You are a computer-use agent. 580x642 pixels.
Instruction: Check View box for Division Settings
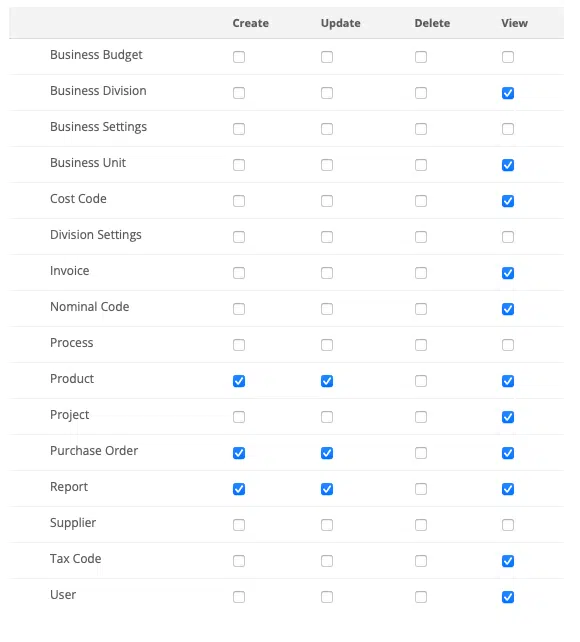(x=508, y=237)
